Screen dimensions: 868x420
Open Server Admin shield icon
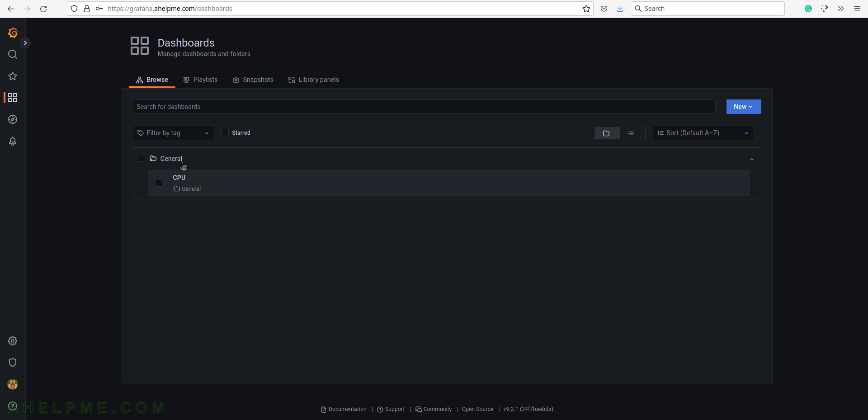point(13,363)
